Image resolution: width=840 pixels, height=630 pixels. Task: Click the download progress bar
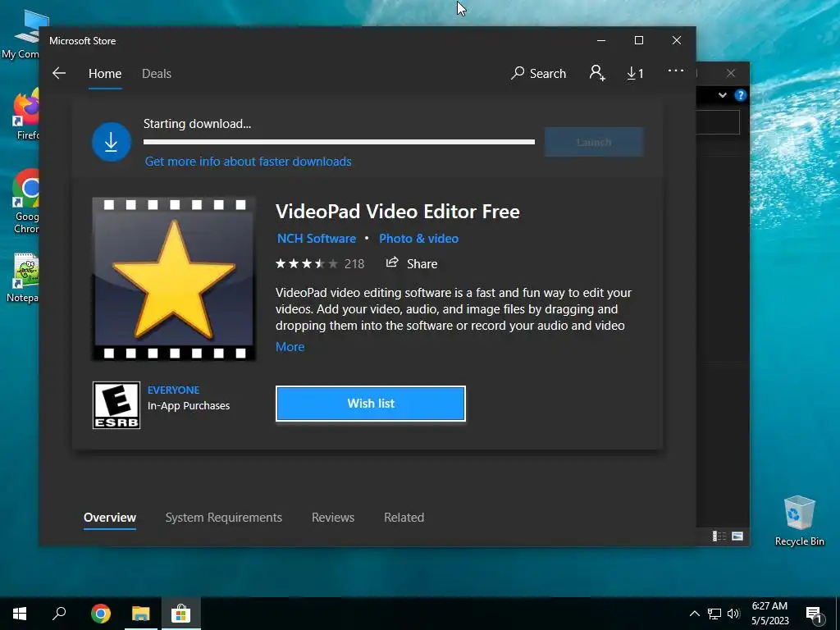339,142
